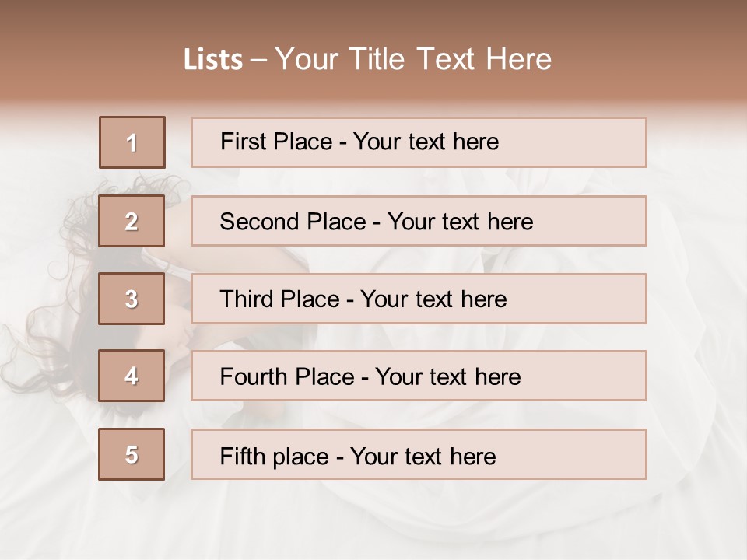
Task: Click the word 'Third' in the list
Action: 247,299
